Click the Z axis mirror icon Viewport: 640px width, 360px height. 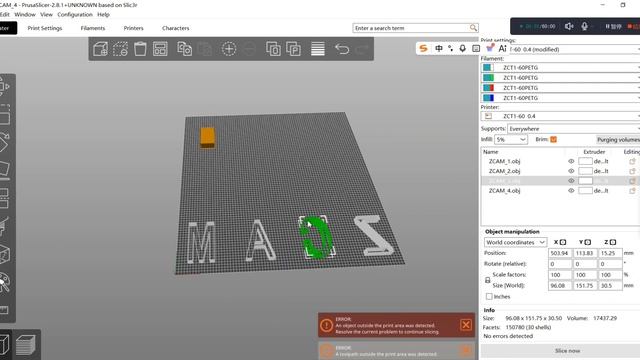coord(613,242)
